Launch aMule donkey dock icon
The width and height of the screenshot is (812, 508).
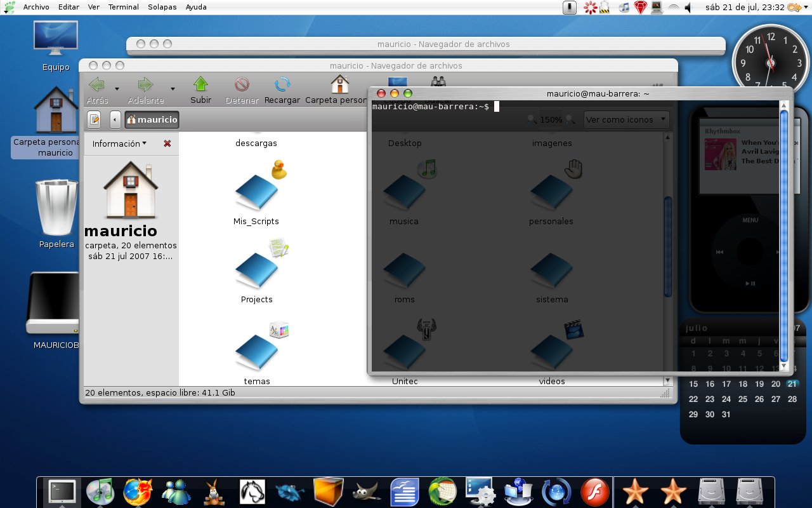tap(214, 491)
